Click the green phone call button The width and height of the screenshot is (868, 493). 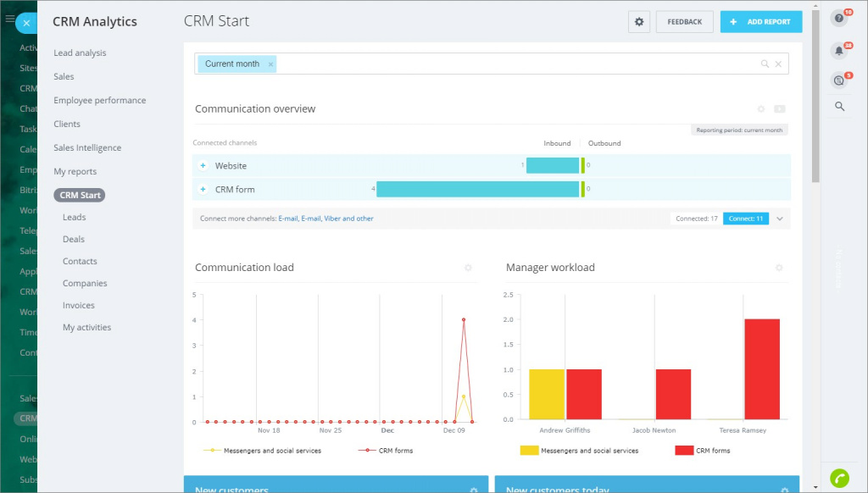[x=839, y=478]
